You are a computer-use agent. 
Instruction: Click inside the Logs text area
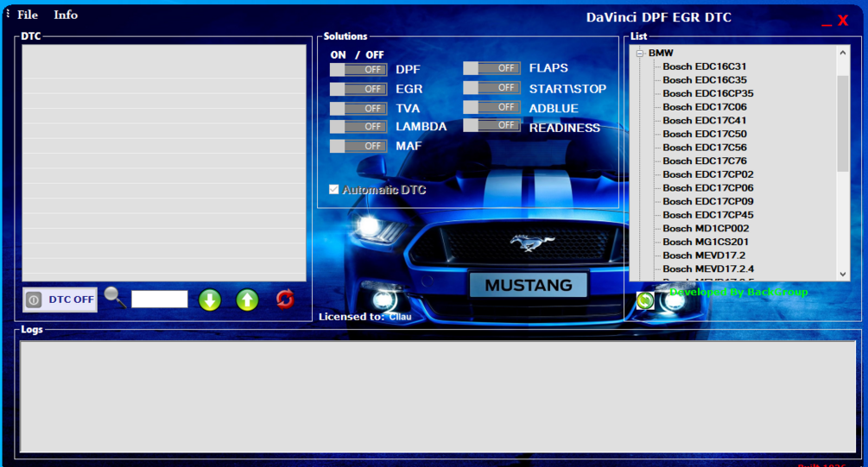coord(437,397)
